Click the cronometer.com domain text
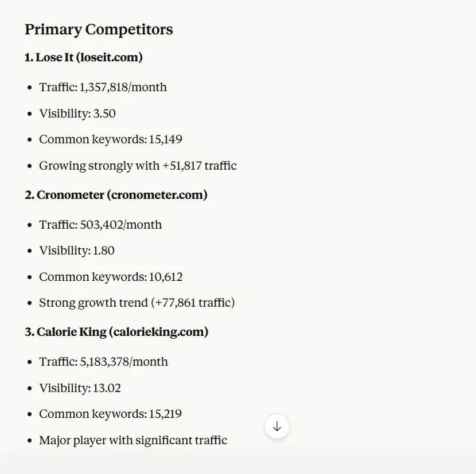This screenshot has width=476, height=474. pyautogui.click(x=157, y=195)
